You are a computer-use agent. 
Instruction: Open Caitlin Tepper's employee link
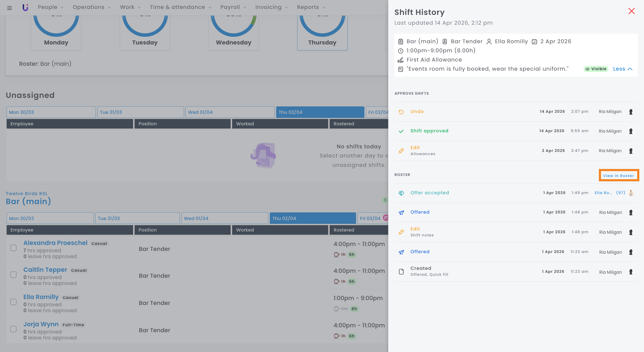coord(45,270)
